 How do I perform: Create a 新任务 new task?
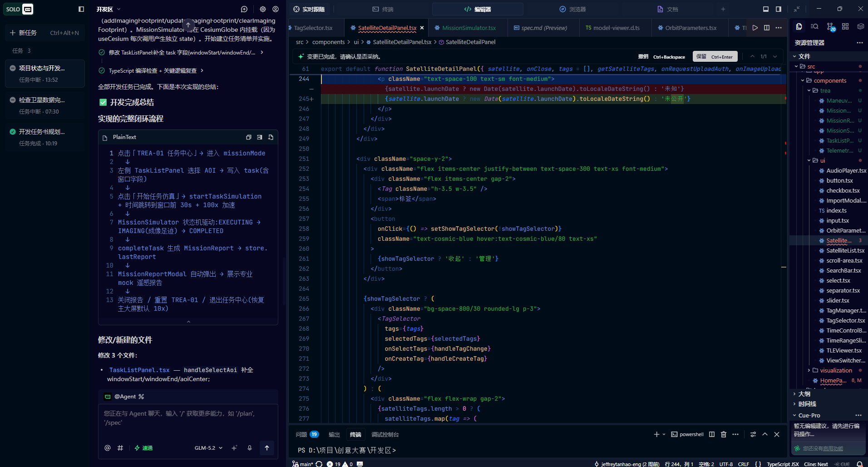click(x=44, y=33)
